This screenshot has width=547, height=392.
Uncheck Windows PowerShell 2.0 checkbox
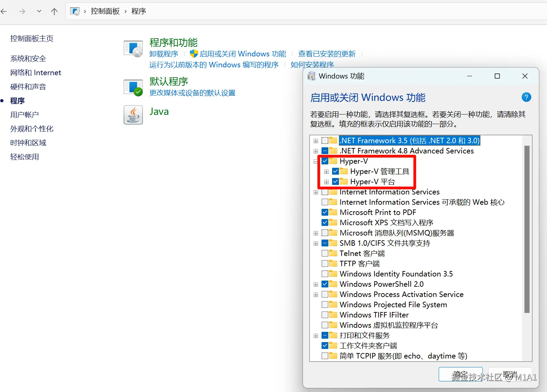pos(325,284)
